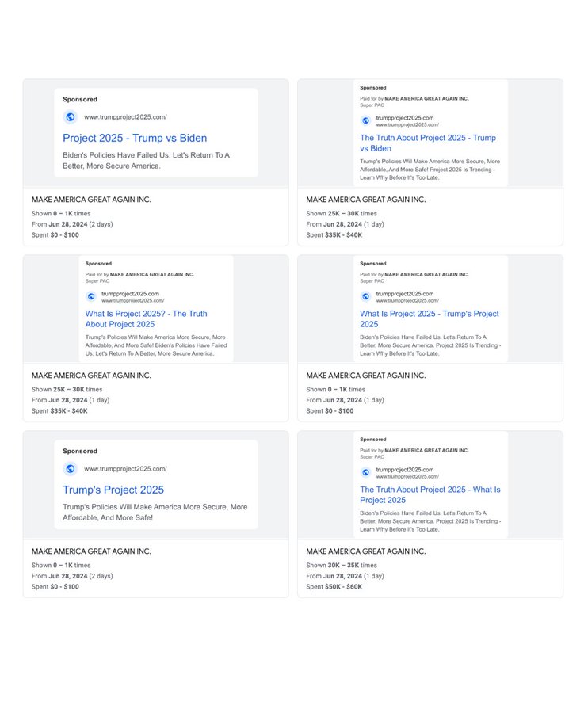
Task: Open 'The Truth About Project 2025 - What Is Project 2025' headline
Action: [x=430, y=494]
